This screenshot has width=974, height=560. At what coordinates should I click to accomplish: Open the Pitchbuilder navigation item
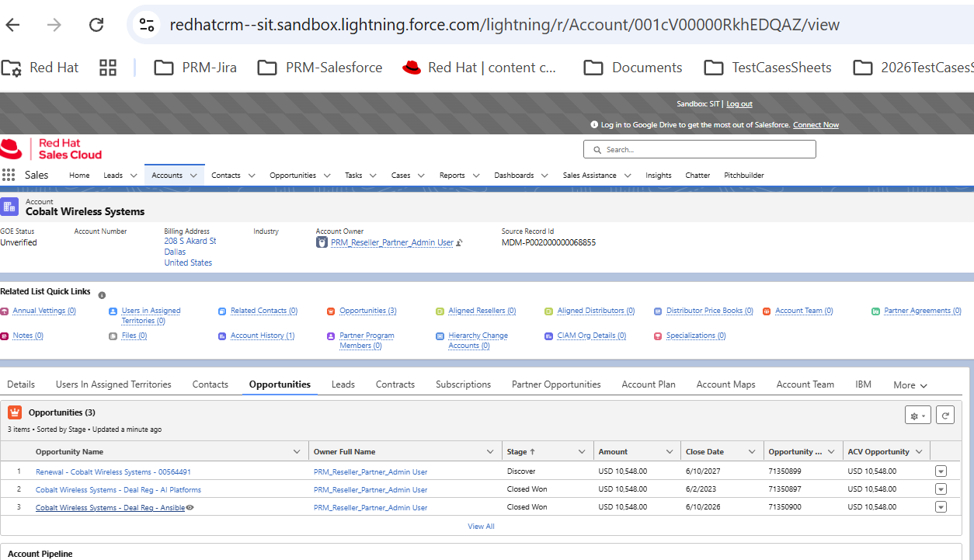tap(743, 176)
